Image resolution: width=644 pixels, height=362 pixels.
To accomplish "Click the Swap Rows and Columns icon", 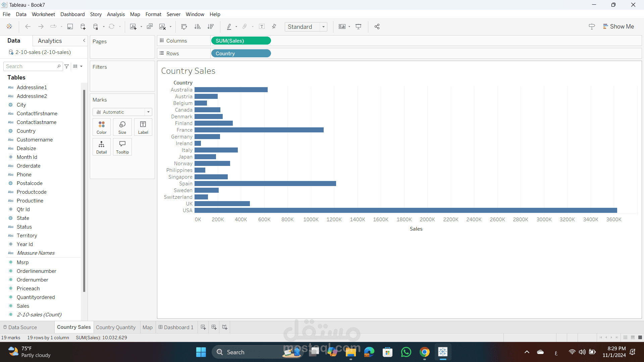I will tap(184, 26).
